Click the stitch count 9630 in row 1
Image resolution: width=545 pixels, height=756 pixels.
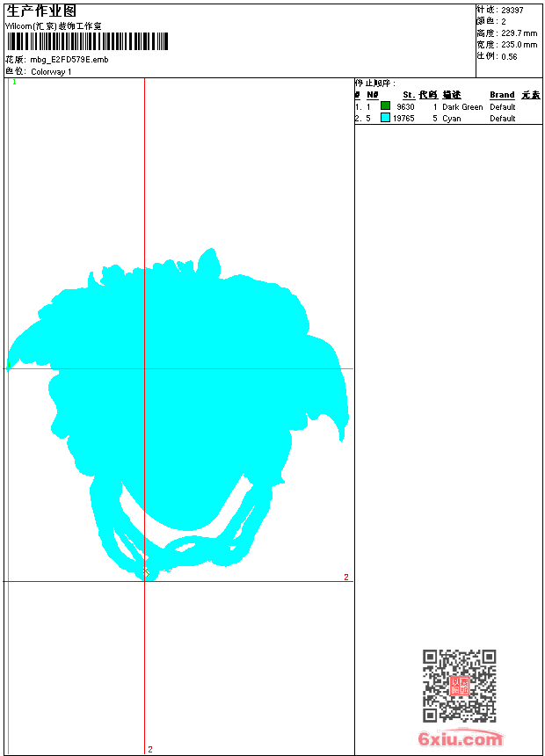tap(405, 107)
